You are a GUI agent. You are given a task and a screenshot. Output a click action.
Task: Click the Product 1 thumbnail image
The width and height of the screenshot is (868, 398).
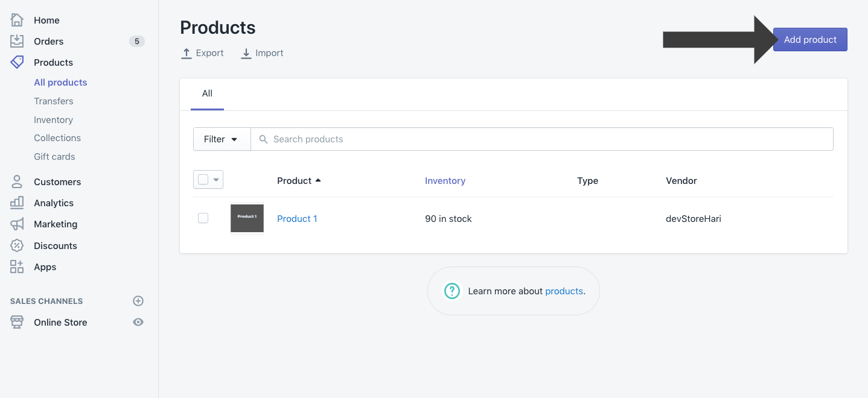click(247, 218)
